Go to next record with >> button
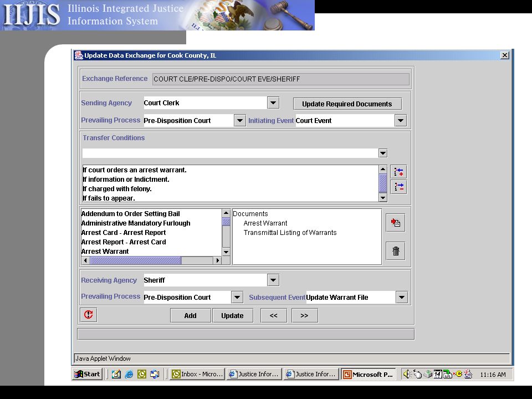This screenshot has width=532, height=399. tap(304, 315)
